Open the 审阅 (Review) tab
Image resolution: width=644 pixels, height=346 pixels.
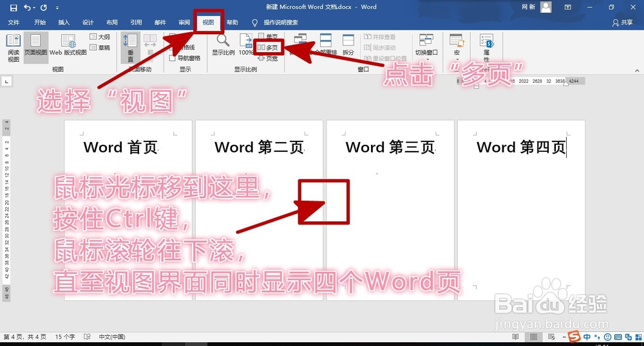click(x=184, y=23)
